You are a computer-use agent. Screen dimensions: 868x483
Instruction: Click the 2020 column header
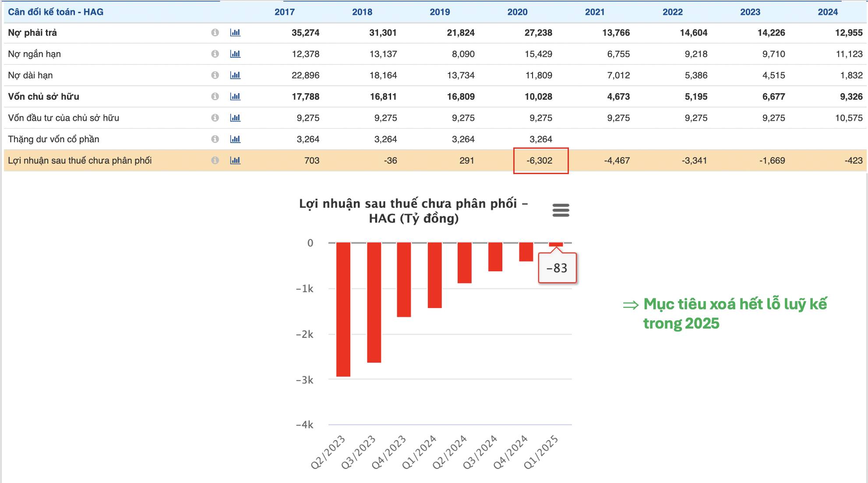tap(517, 12)
